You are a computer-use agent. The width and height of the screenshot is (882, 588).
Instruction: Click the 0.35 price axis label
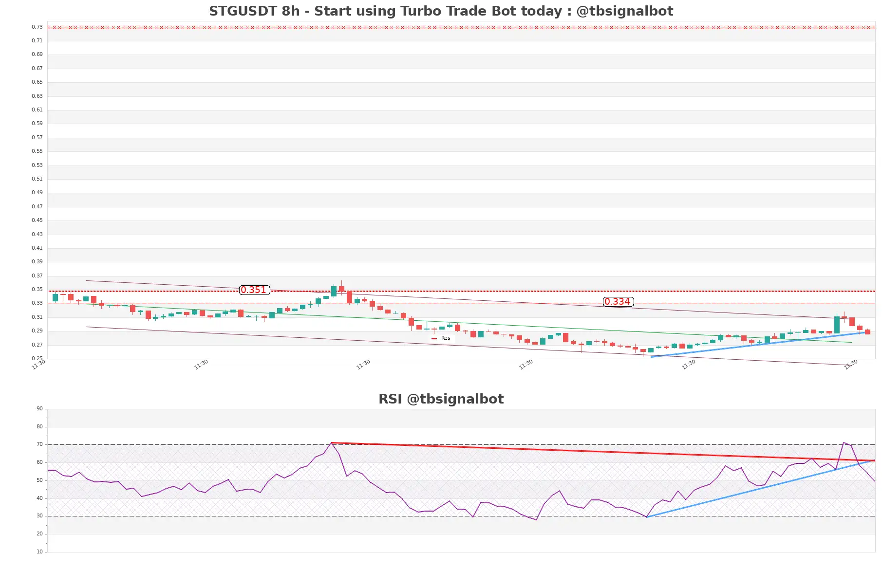click(x=37, y=290)
